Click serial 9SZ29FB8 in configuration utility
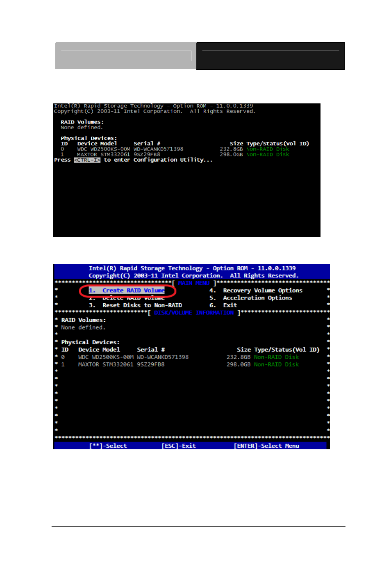 (150, 364)
